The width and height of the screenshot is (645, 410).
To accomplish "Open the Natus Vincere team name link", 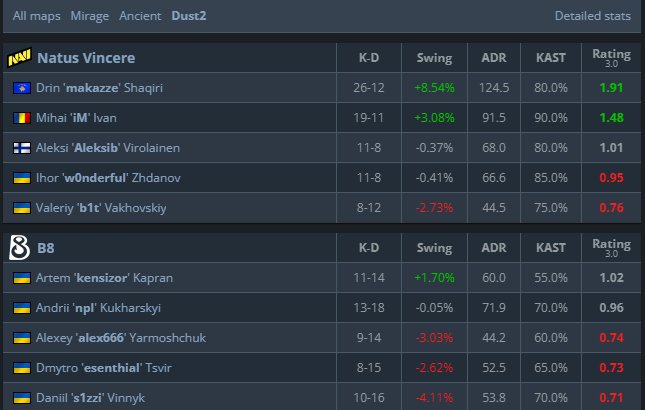I will (x=86, y=58).
